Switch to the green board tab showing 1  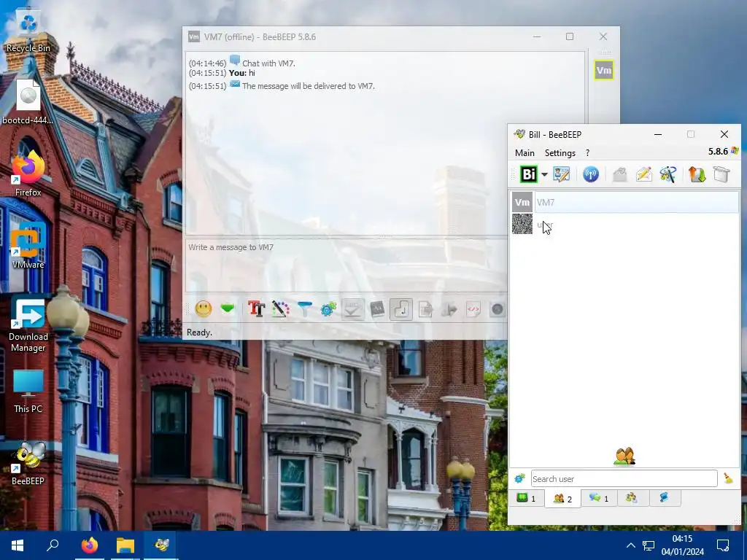(x=527, y=498)
